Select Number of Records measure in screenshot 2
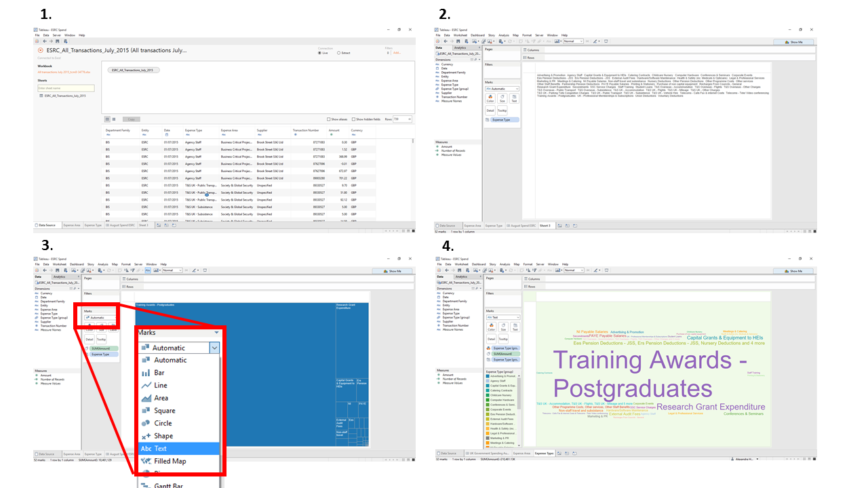Image resolution: width=868 pixels, height=488 pixels. (x=452, y=150)
